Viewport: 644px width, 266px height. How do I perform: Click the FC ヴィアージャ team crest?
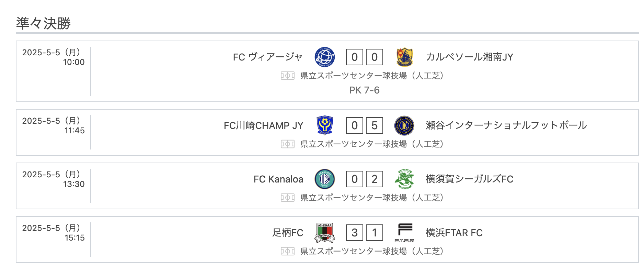click(x=325, y=57)
